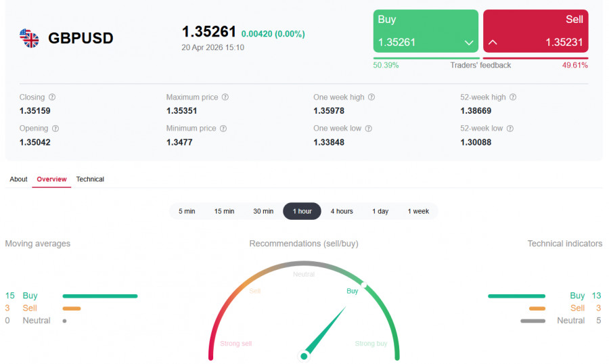
Task: Click the Minimum price help icon
Action: click(223, 128)
